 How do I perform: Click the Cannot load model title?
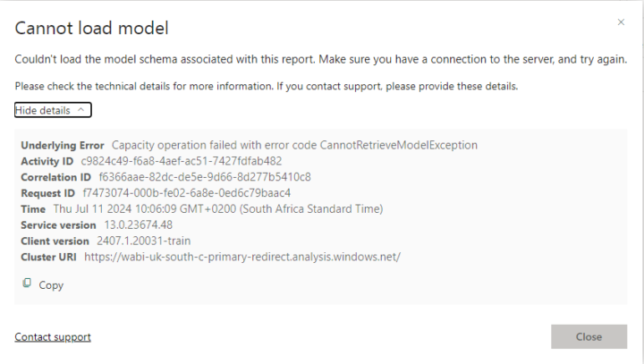tap(91, 28)
